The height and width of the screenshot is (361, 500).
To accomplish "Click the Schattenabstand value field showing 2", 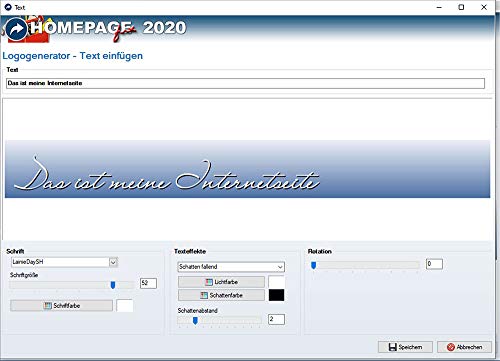I will [276, 319].
